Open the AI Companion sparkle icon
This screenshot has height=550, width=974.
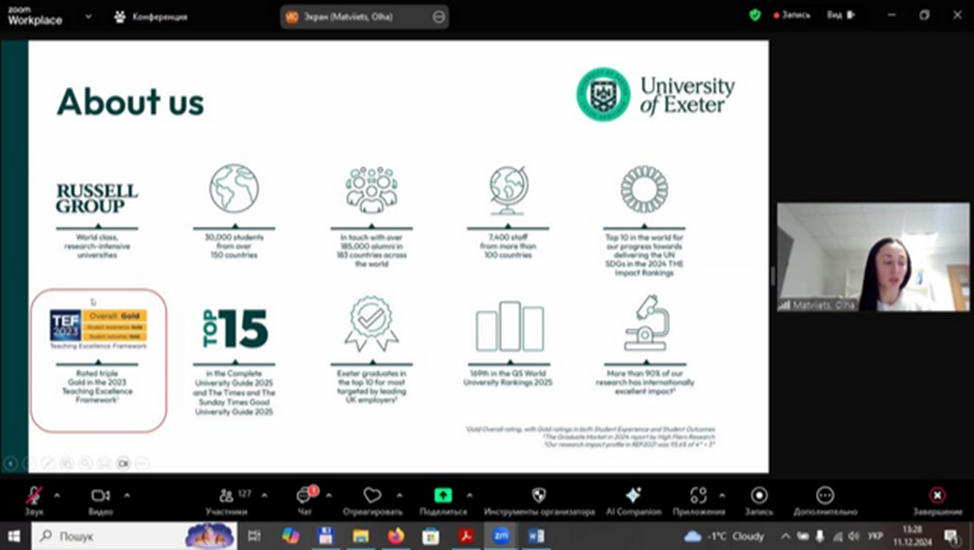(634, 495)
